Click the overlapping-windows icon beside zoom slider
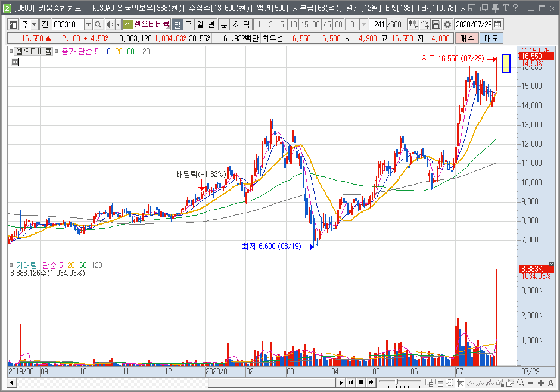 [439, 383]
